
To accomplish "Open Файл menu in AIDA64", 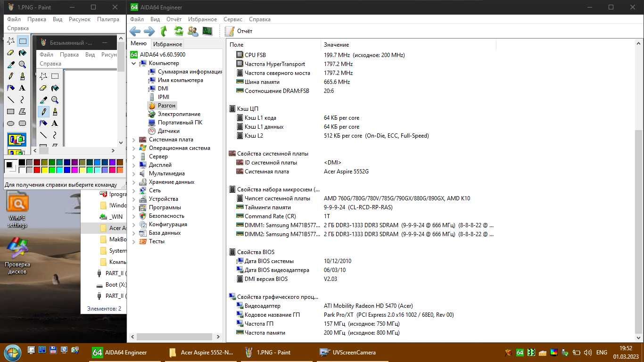I will 137,19.
